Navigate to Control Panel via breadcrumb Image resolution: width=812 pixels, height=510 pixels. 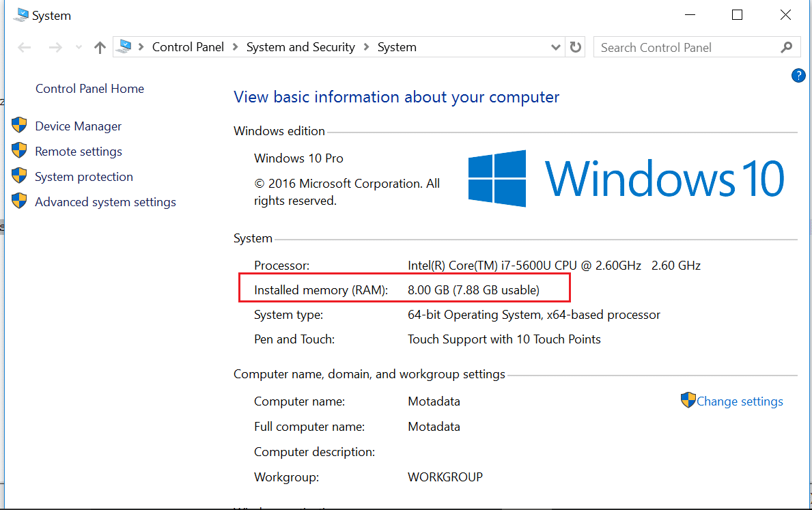[188, 46]
